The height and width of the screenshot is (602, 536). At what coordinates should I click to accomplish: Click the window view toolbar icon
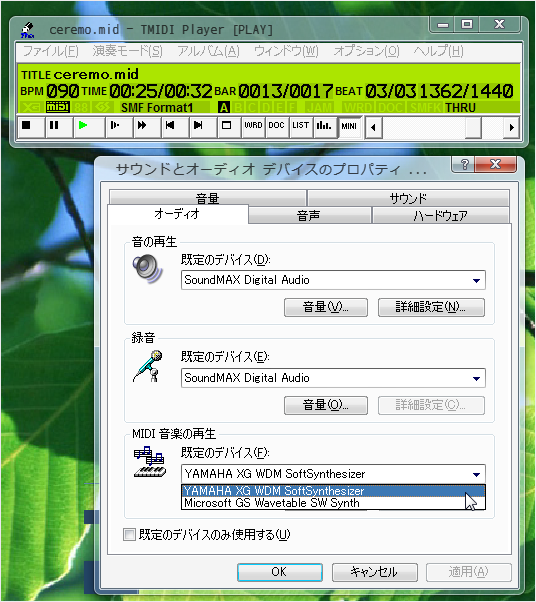coord(229,126)
